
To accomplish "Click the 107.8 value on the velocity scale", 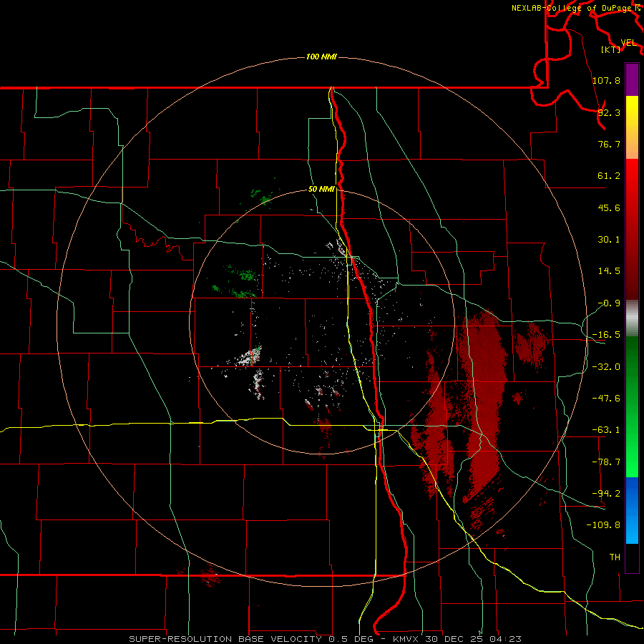I will pos(606,80).
